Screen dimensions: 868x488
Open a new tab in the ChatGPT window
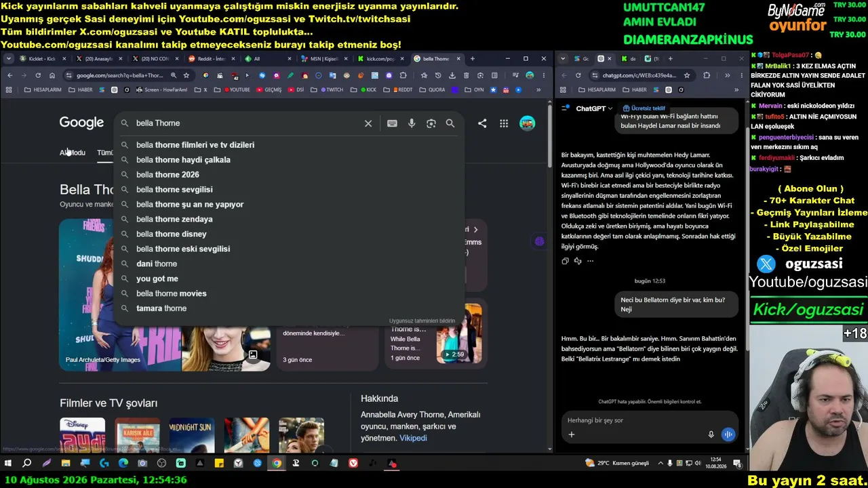point(670,59)
